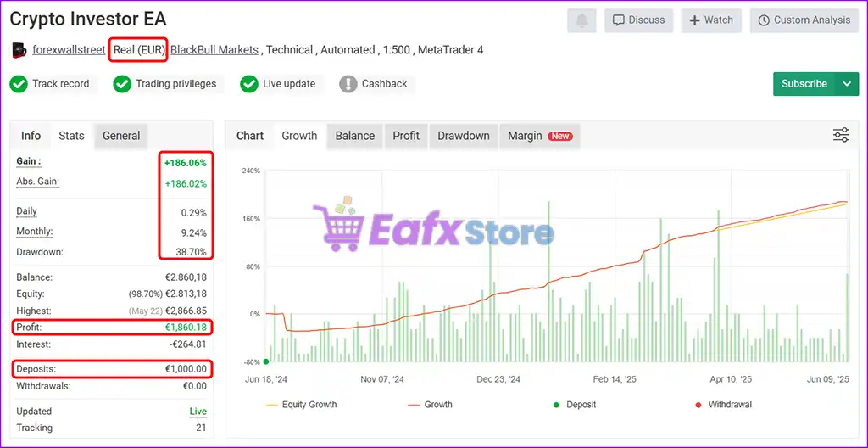
Task: Click the Live updated status link
Action: point(198,412)
